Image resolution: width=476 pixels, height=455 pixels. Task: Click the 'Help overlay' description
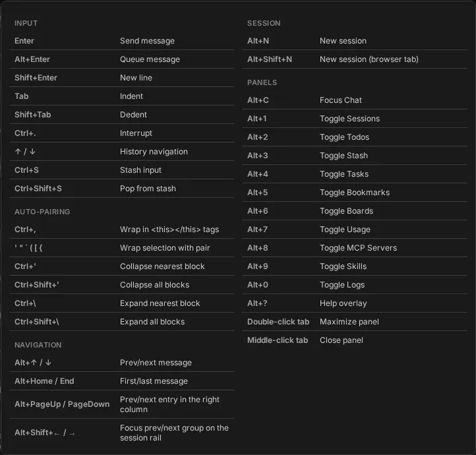click(343, 303)
